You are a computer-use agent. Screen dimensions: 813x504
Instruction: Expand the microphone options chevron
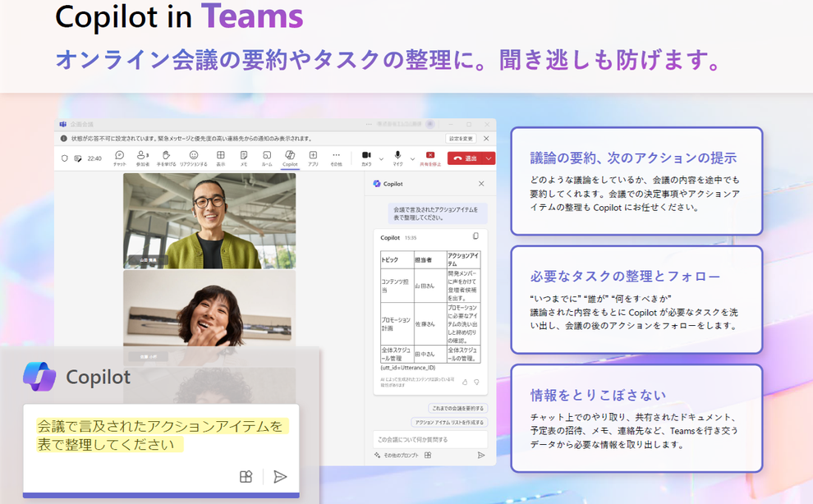click(x=413, y=158)
